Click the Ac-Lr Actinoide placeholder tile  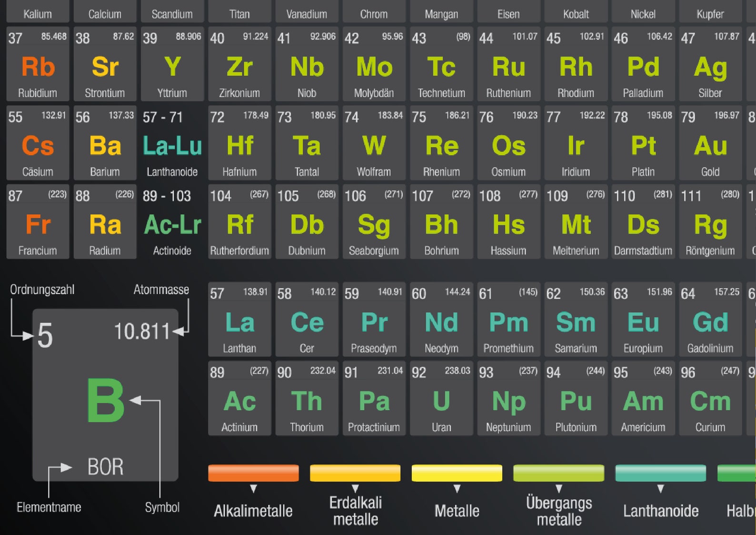pyautogui.click(x=172, y=222)
